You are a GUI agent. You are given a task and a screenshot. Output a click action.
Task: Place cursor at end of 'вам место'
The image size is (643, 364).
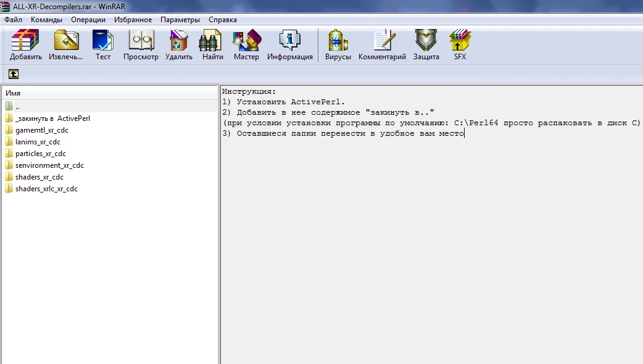pyautogui.click(x=464, y=133)
